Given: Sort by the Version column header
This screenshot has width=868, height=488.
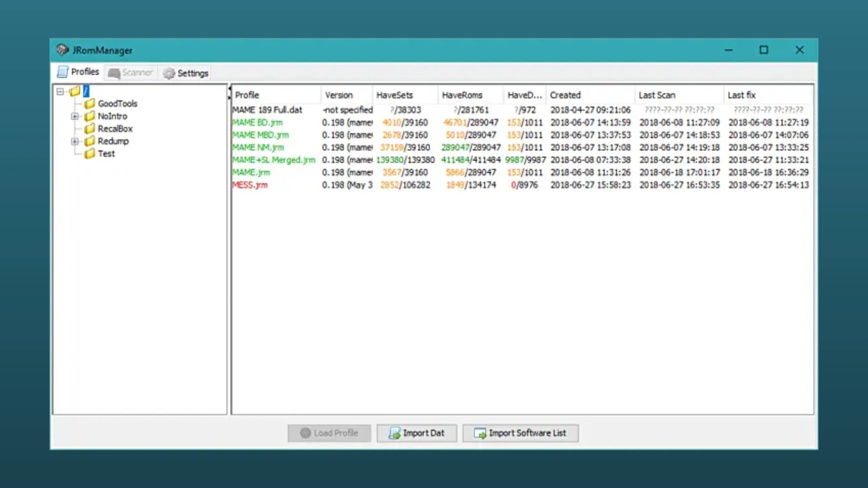Looking at the screenshot, I should [347, 95].
